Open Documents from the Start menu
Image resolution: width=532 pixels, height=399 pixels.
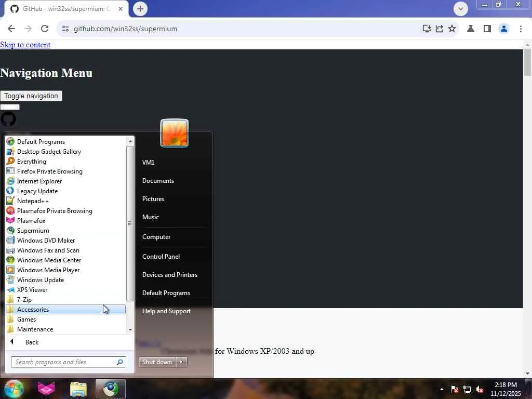pyautogui.click(x=158, y=181)
